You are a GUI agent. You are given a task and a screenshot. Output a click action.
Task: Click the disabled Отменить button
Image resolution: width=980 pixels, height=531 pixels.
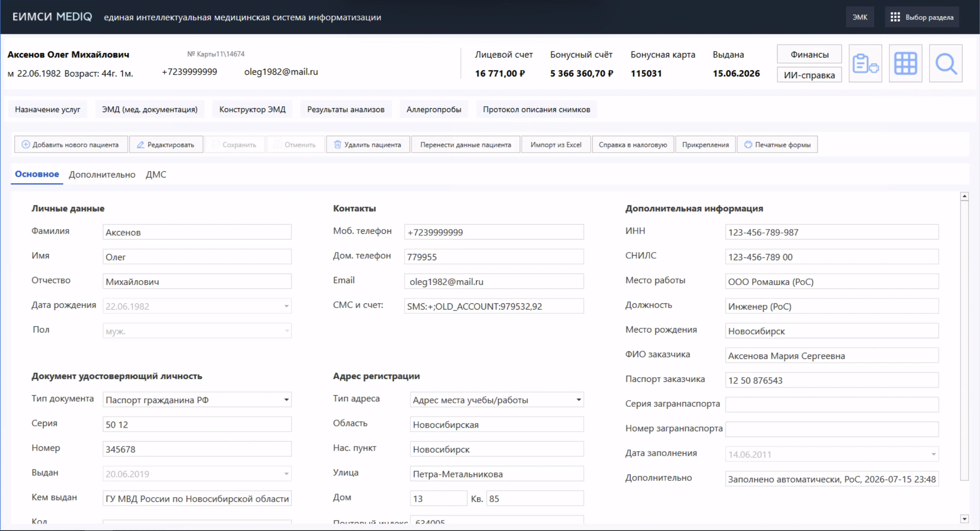[296, 145]
